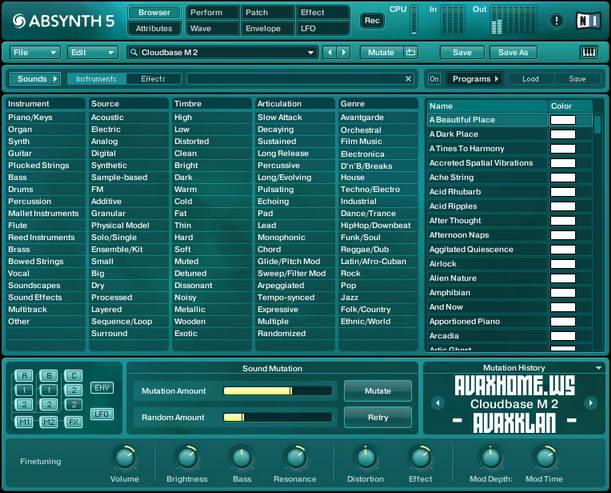Click the Effect knob
This screenshot has width=611, height=493.
coord(420,458)
